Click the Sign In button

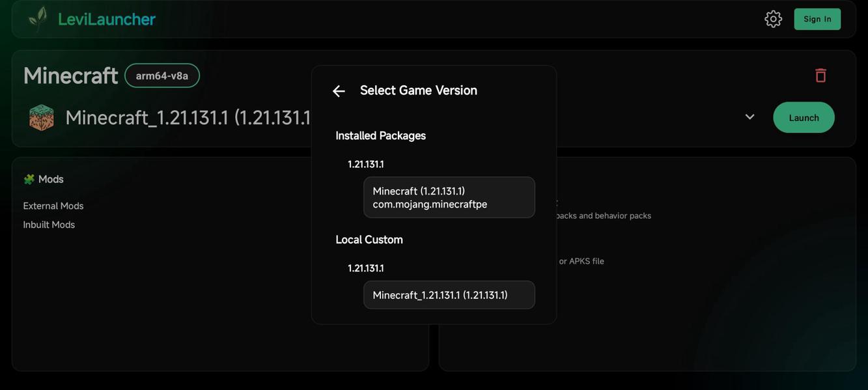click(x=817, y=19)
